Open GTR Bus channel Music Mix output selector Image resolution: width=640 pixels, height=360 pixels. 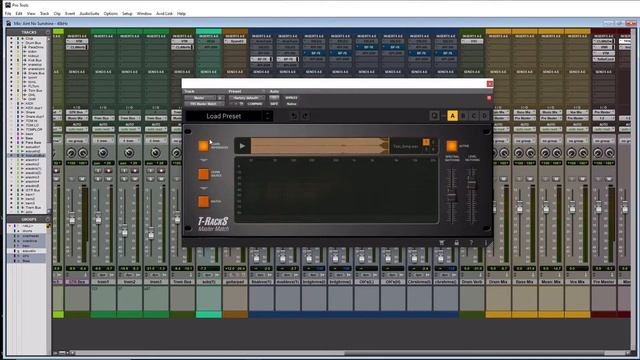click(77, 118)
